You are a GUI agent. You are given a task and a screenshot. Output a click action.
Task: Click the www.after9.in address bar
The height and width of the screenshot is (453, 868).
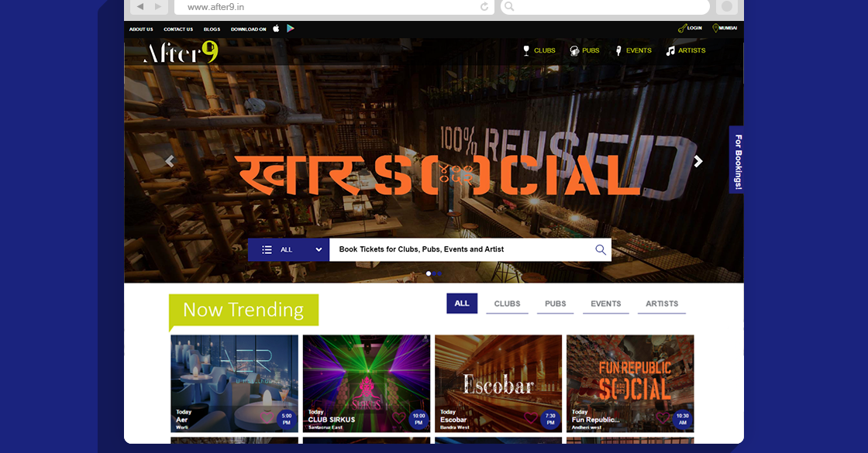334,7
